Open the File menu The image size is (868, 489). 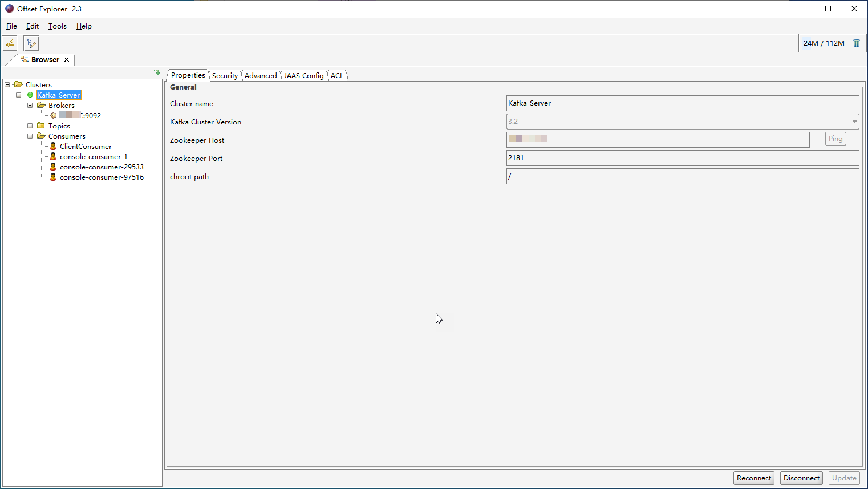click(x=11, y=26)
